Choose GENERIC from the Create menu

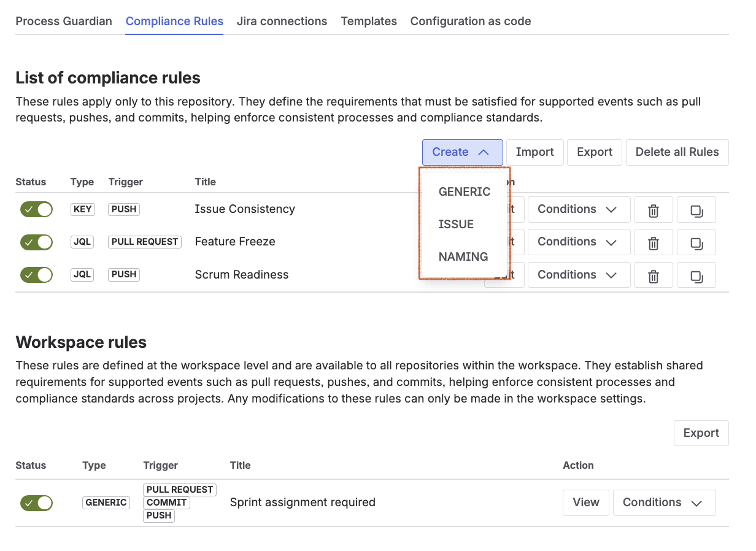465,191
